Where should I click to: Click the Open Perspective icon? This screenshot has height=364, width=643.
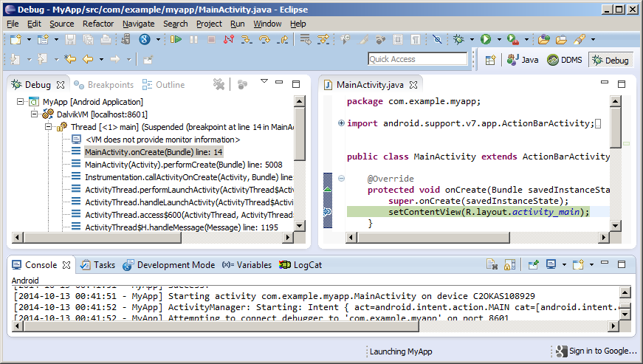490,61
